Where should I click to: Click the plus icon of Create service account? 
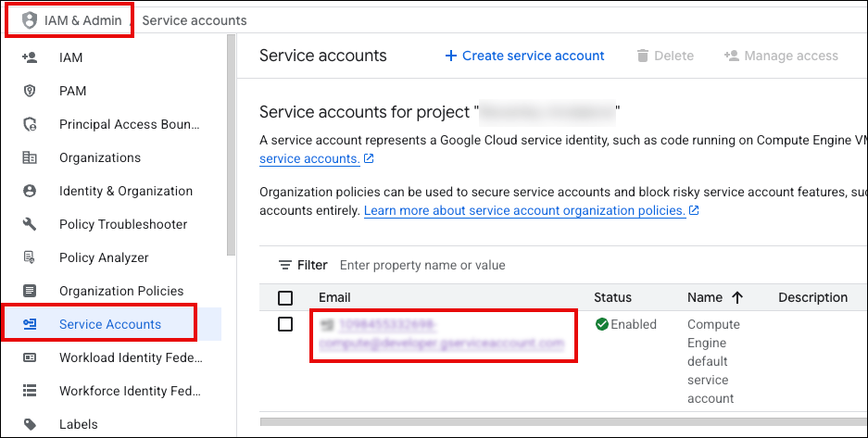[451, 56]
